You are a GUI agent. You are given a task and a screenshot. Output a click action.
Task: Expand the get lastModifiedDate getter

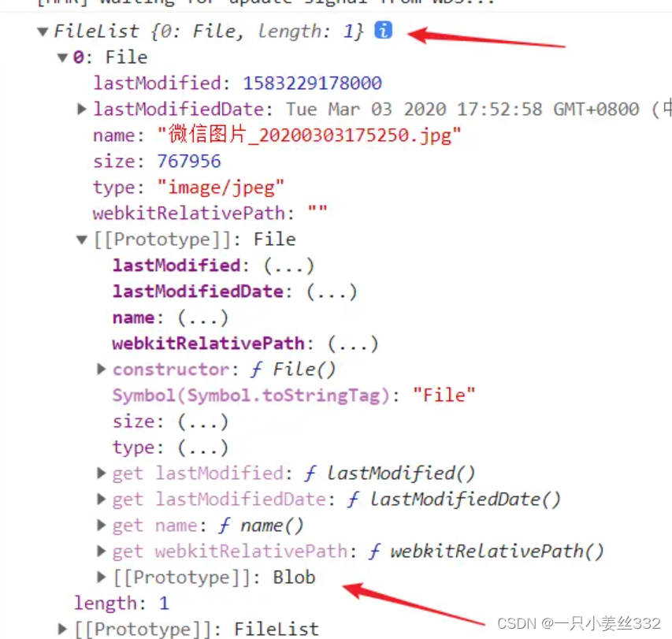click(101, 499)
